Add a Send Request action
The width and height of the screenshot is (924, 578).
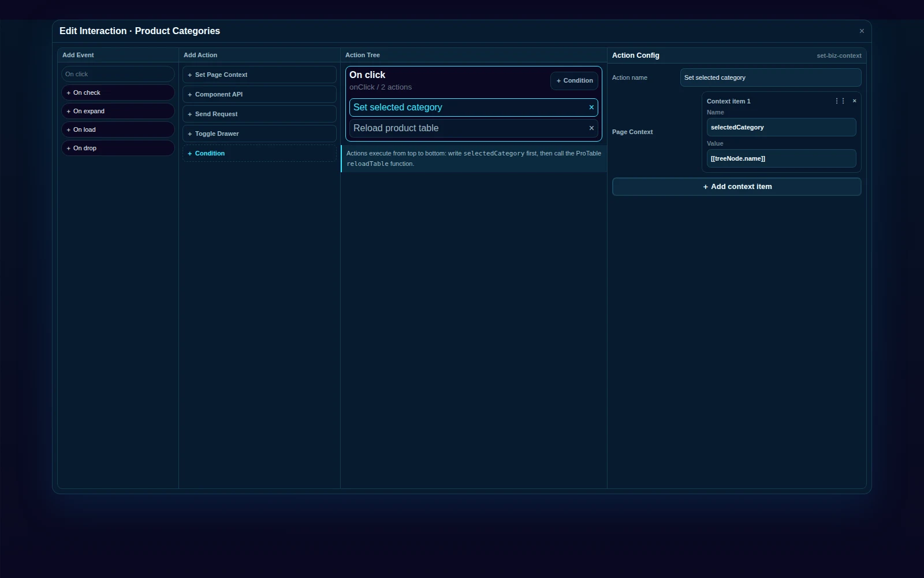coord(259,114)
